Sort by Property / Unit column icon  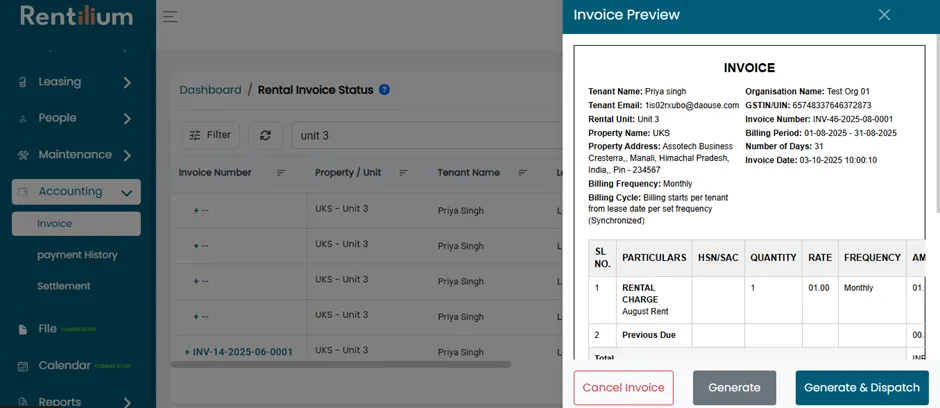403,173
